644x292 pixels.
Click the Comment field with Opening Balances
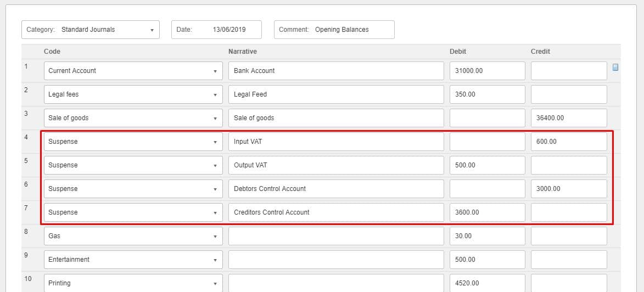[x=334, y=30]
